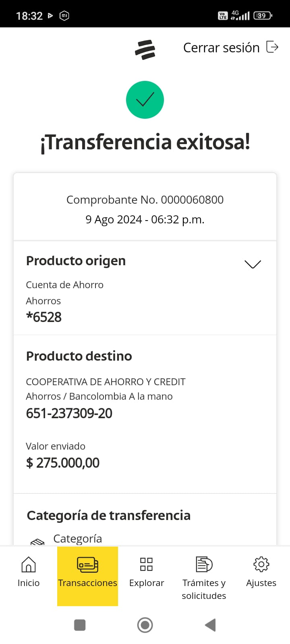Click the logout arrow icon
Screen dimensions: 290x644
pyautogui.click(x=273, y=47)
